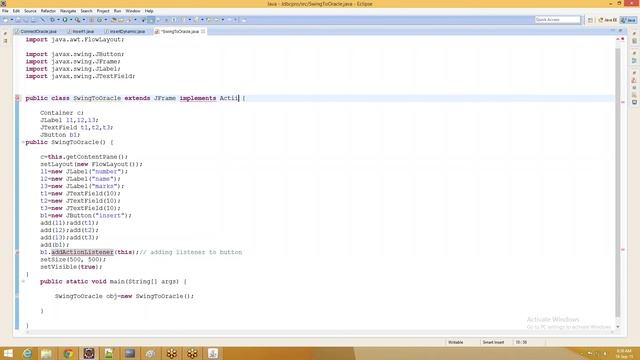The width and height of the screenshot is (640, 360).
Task: Click the addActionListener highlighted method text
Action: [x=82, y=252]
